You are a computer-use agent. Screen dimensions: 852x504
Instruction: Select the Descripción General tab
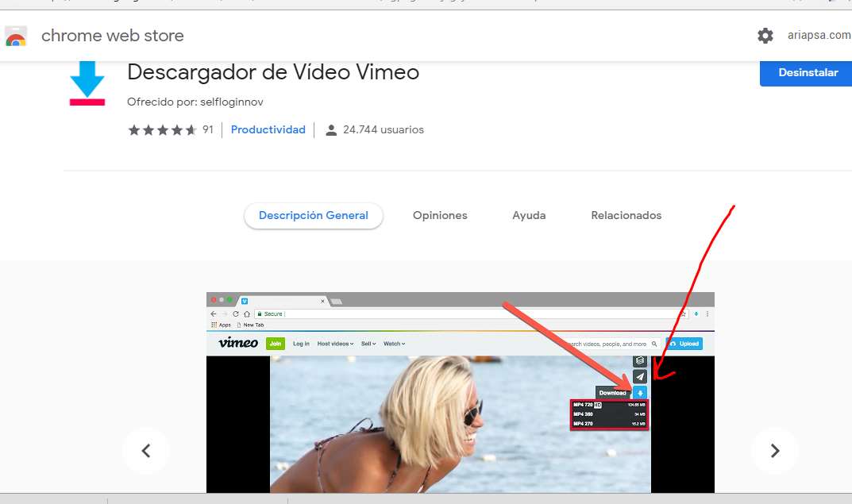(314, 216)
